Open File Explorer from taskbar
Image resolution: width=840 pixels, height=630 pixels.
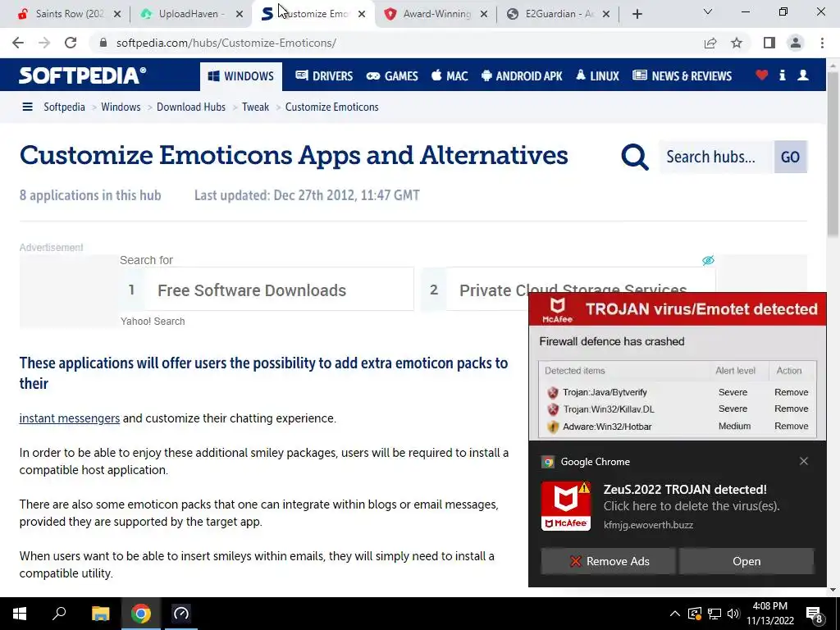point(100,614)
